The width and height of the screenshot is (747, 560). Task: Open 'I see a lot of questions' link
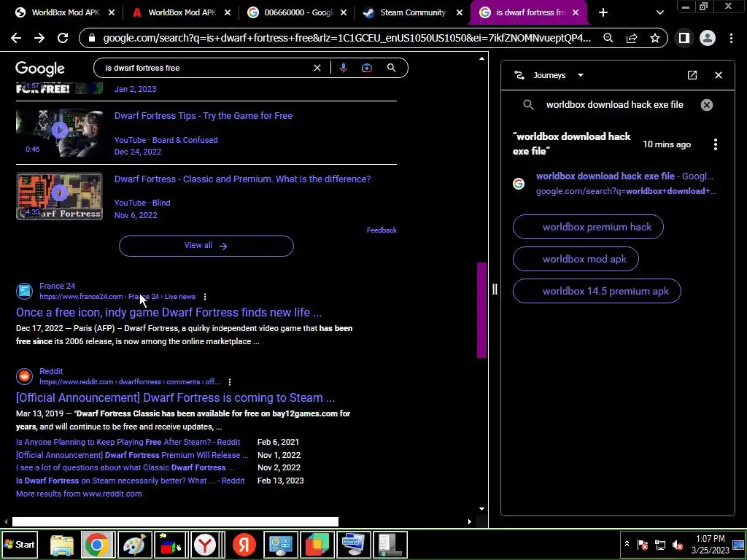tap(125, 467)
